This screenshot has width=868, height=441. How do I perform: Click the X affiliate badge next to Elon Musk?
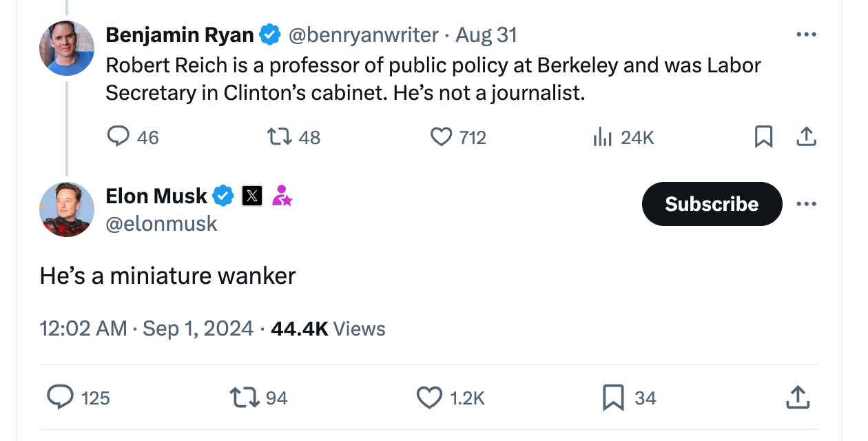tap(252, 196)
